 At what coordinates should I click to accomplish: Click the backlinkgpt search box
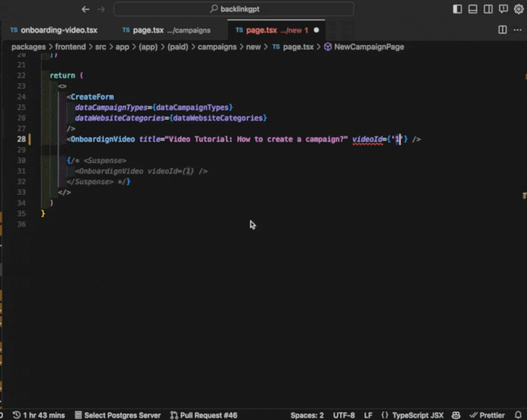pyautogui.click(x=234, y=9)
